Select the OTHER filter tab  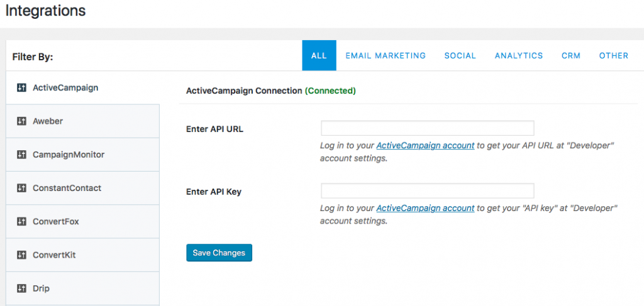pos(614,55)
